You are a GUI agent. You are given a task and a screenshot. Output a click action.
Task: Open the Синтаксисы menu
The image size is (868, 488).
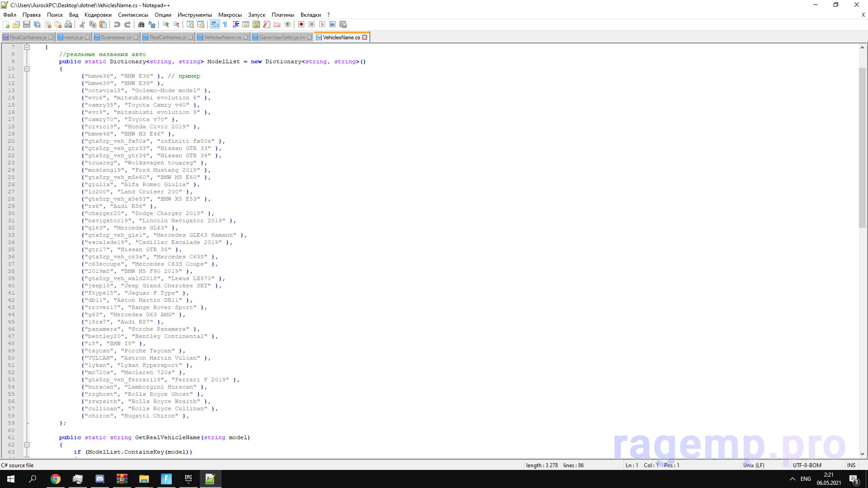point(133,15)
